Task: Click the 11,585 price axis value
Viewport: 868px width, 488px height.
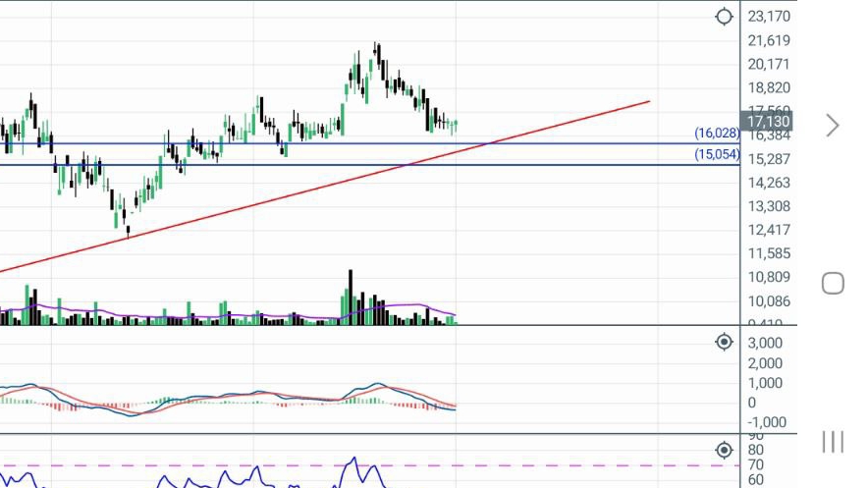Action: pos(769,253)
